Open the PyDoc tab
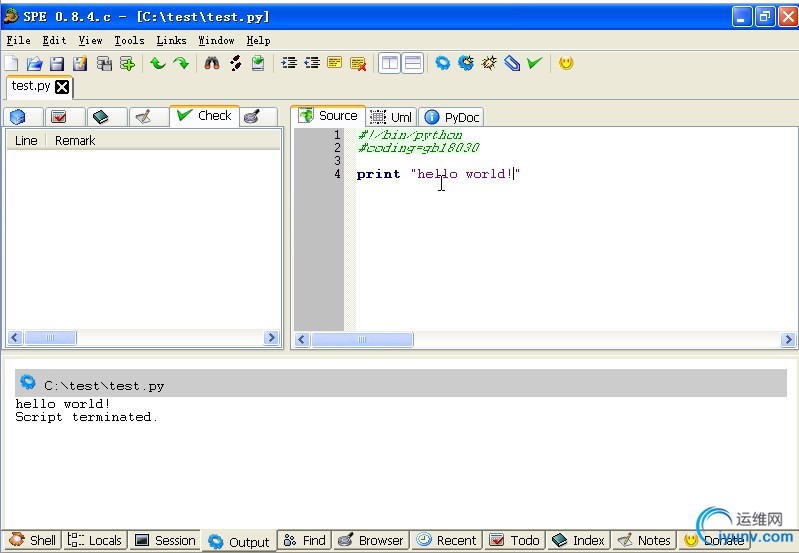 point(451,117)
